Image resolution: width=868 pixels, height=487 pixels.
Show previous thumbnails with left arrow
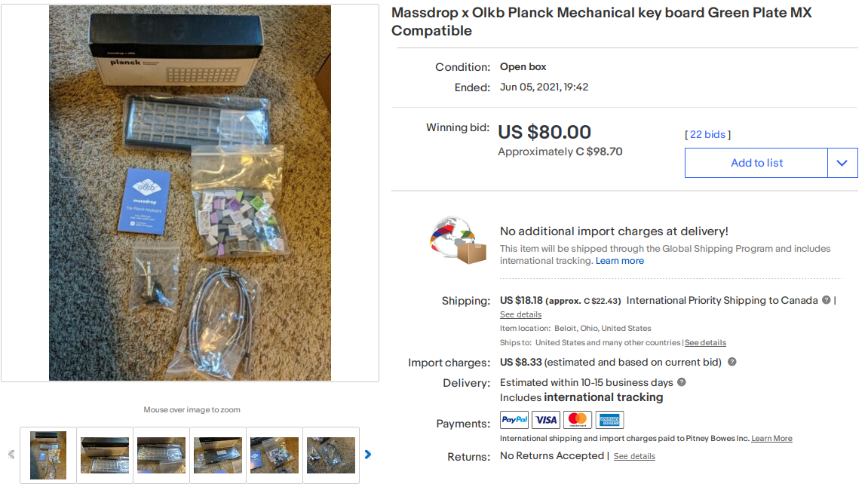pos(11,455)
